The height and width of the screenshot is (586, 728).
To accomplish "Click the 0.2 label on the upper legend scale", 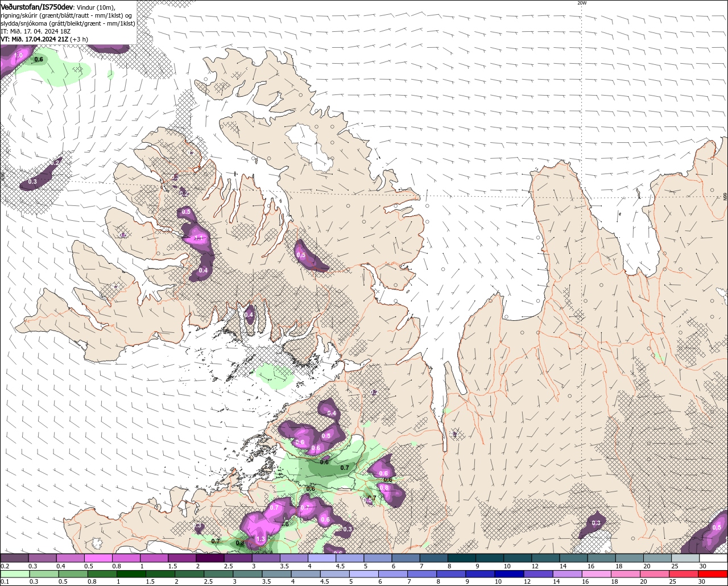I will point(5,566).
